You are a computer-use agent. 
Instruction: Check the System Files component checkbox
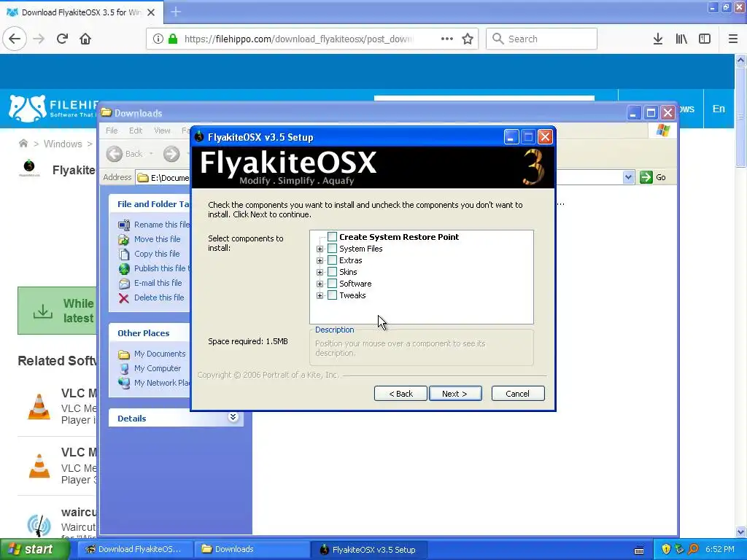click(x=332, y=249)
